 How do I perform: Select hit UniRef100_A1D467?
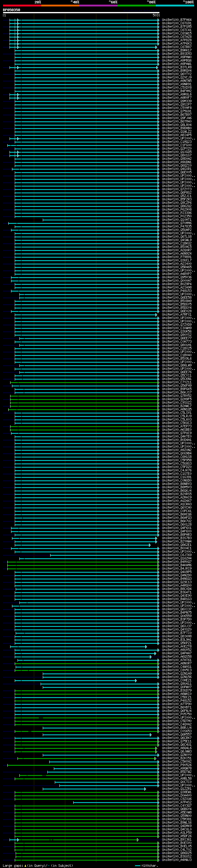coord(176,501)
